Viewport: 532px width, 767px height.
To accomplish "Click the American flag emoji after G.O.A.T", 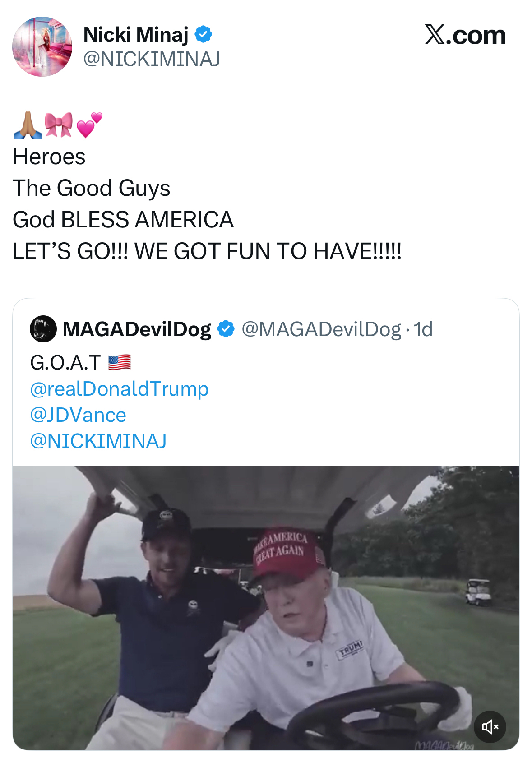I will [120, 362].
